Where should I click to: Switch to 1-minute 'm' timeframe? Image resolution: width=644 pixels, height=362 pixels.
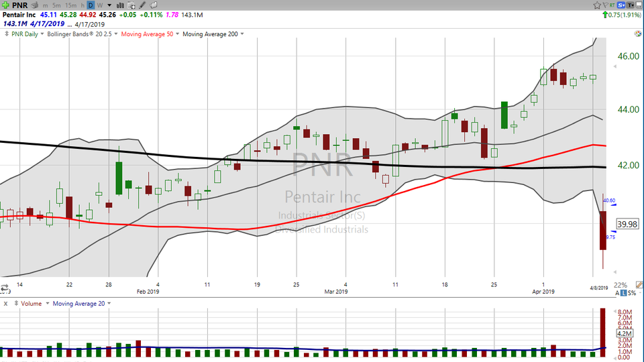pos(45,5)
